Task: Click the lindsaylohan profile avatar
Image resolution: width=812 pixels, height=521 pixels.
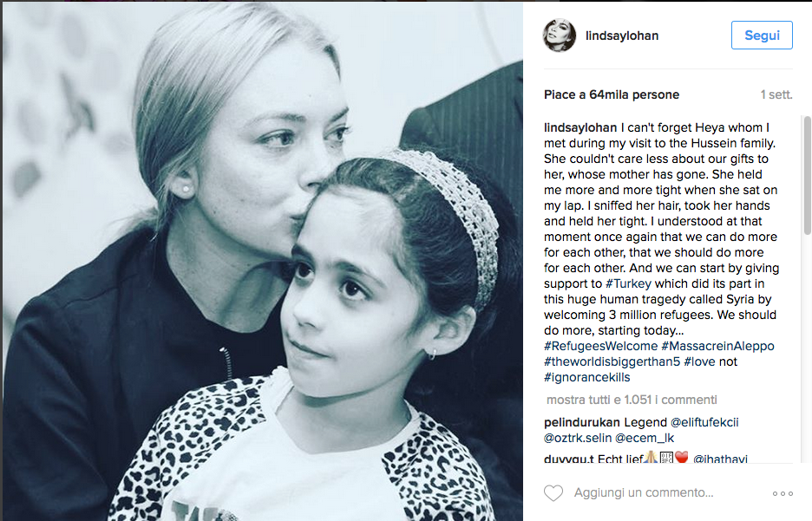Action: click(560, 36)
